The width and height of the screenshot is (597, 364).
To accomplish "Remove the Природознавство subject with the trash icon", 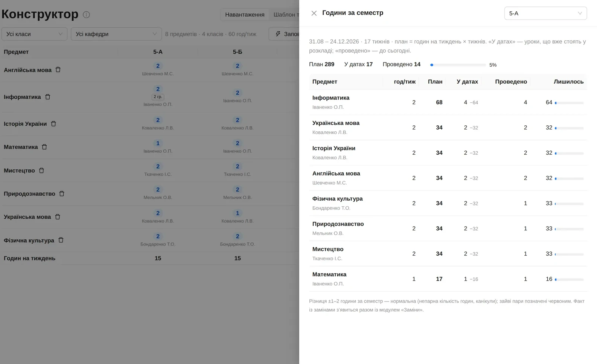I will [x=62, y=193].
